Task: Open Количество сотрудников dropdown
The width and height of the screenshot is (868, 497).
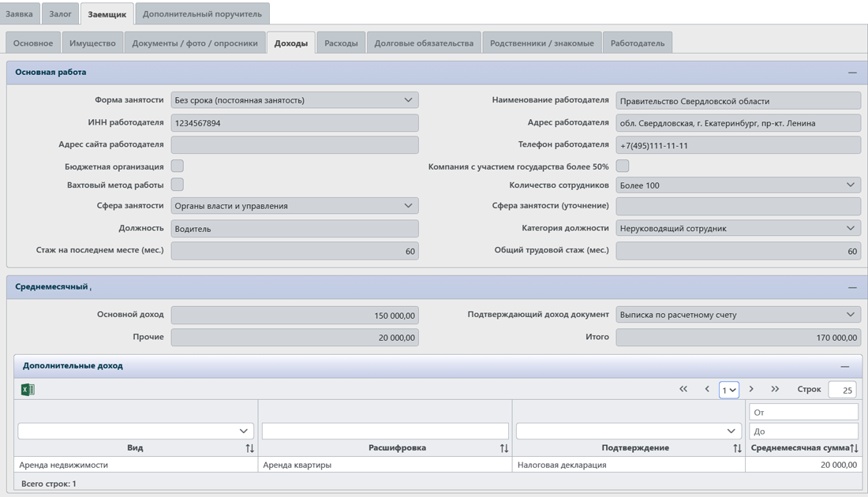Action: click(738, 185)
